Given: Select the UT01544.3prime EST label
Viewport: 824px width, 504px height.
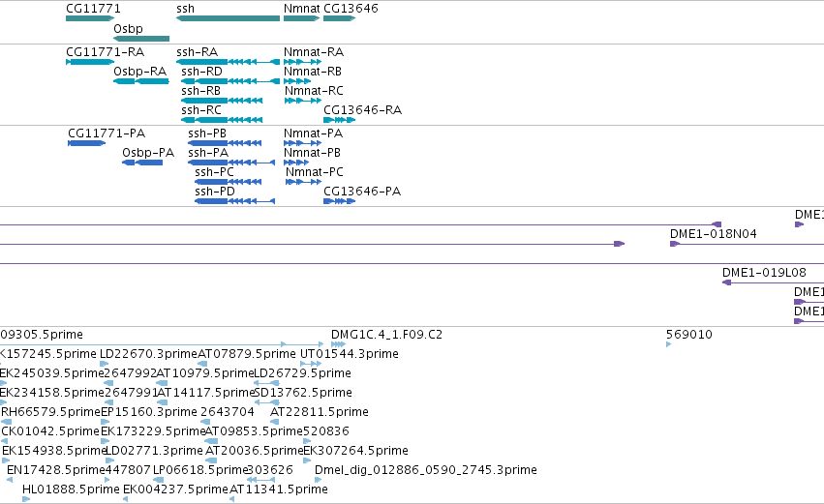Looking at the screenshot, I should pos(349,354).
